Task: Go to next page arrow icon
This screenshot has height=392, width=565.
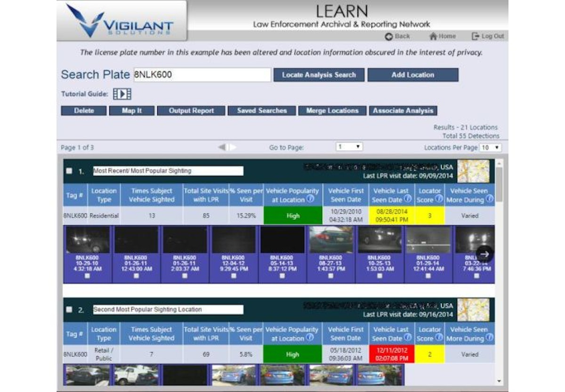Action: 232,147
